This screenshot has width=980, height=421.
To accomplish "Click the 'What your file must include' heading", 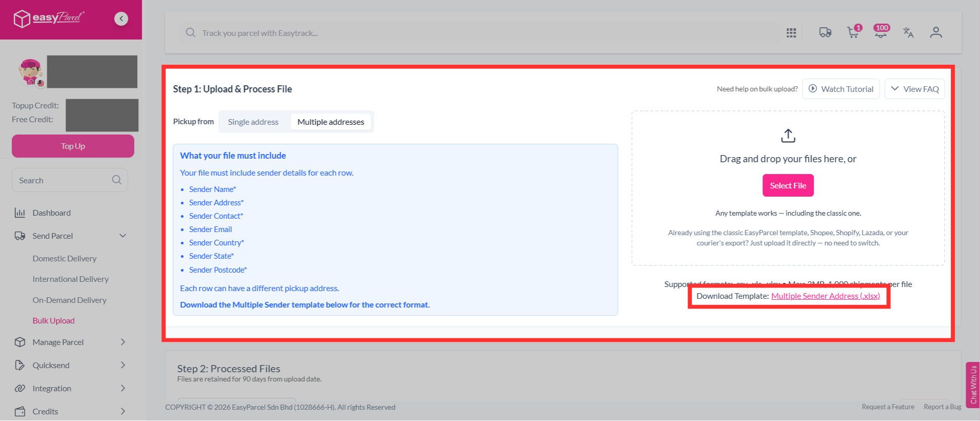I will point(233,156).
